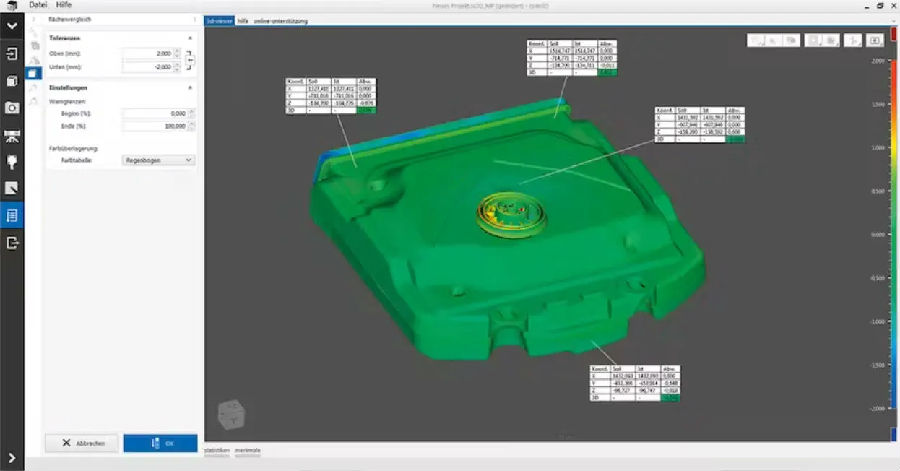Click the tolerance link icon between Oben and Unten
The height and width of the screenshot is (471, 900).
coord(189,60)
